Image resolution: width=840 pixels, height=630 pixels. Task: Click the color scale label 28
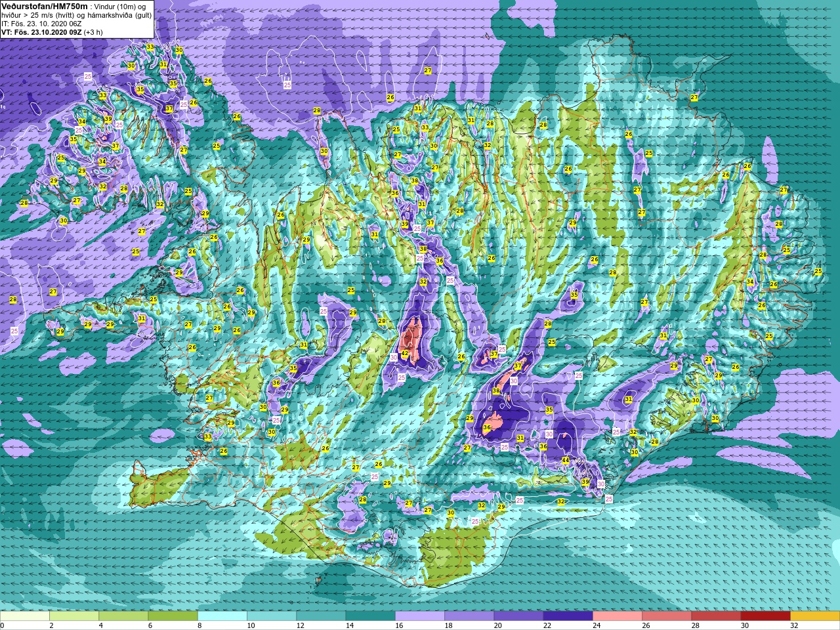click(x=695, y=625)
